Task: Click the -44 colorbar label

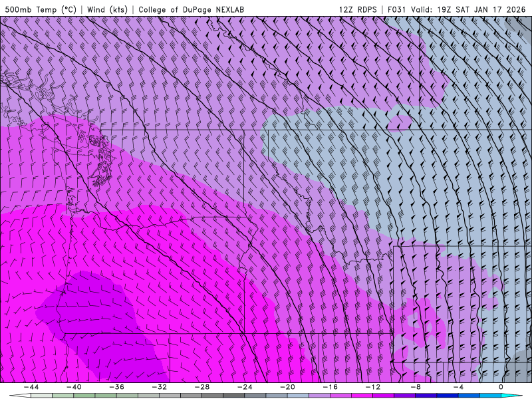Action: coord(31,387)
